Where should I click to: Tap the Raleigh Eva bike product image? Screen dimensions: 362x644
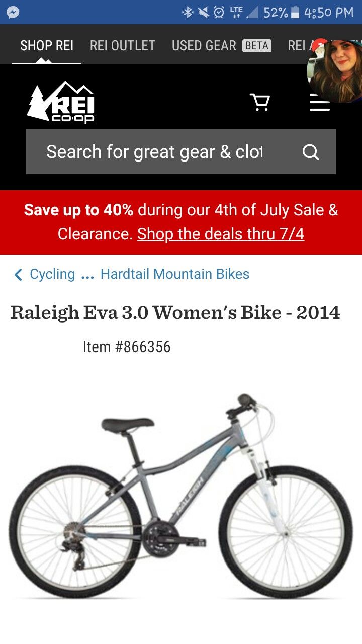181,496
